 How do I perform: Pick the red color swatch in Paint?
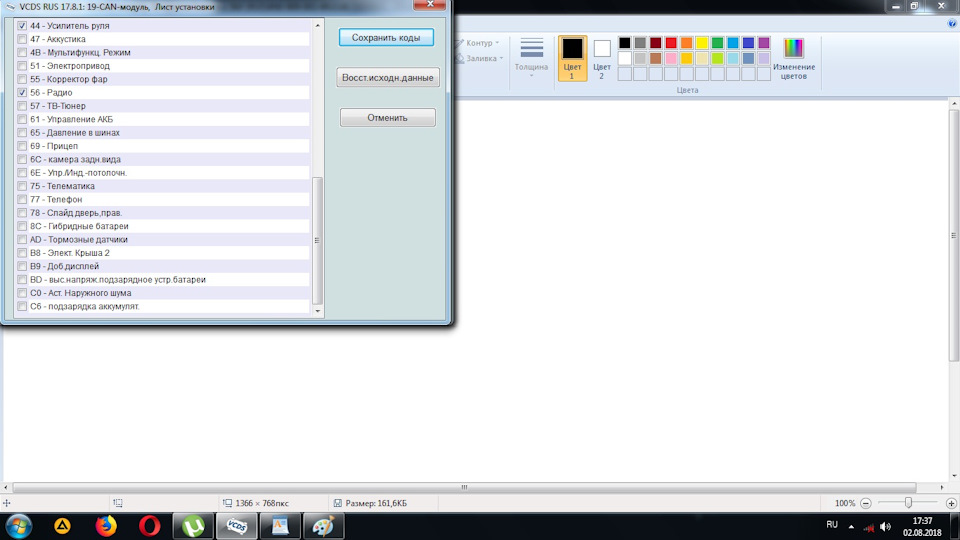coord(671,43)
